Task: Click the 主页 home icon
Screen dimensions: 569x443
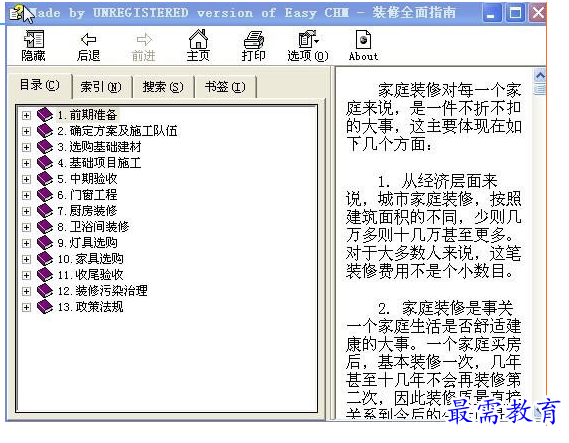Action: click(x=198, y=39)
